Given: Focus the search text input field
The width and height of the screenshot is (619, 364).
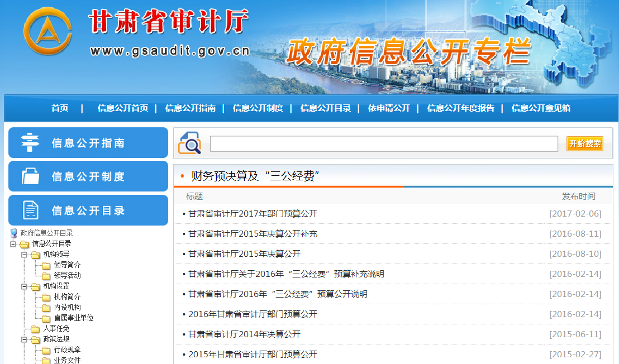Looking at the screenshot, I should click(384, 144).
